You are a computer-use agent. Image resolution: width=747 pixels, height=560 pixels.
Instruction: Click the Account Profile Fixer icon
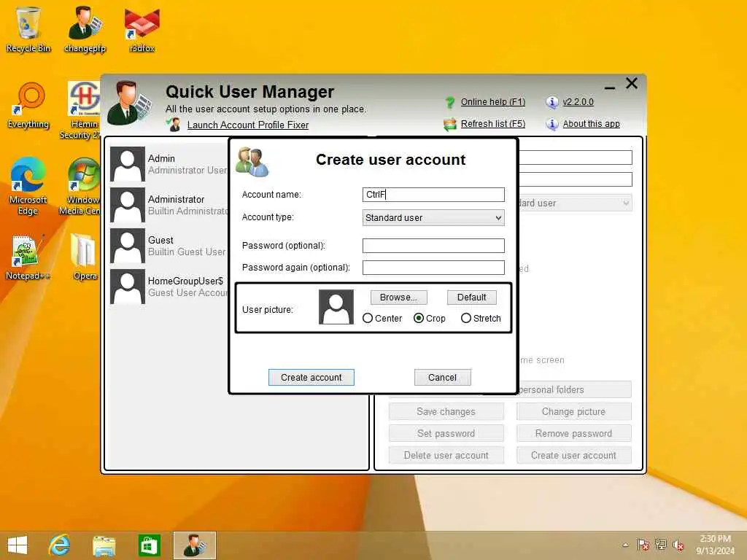(x=174, y=125)
